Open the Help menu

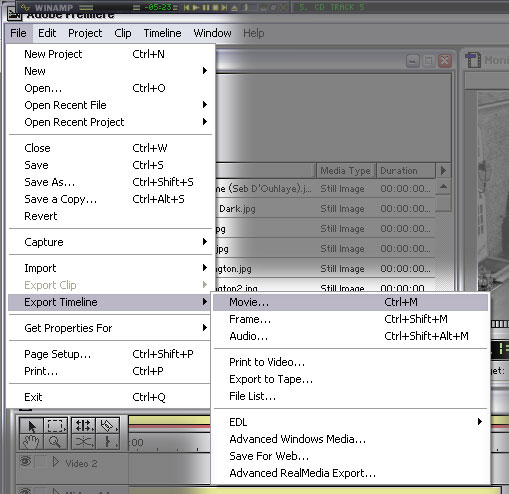[254, 33]
